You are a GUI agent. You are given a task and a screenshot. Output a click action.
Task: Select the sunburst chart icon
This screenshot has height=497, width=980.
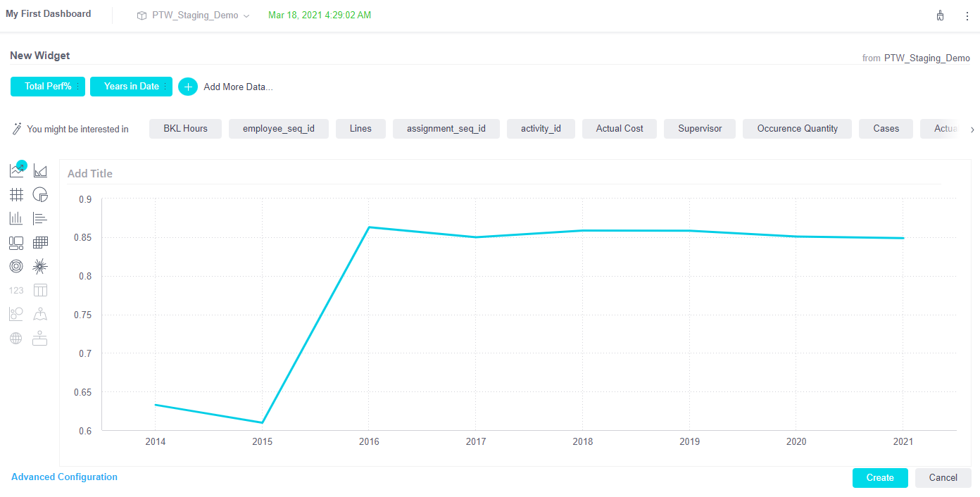[x=40, y=266]
